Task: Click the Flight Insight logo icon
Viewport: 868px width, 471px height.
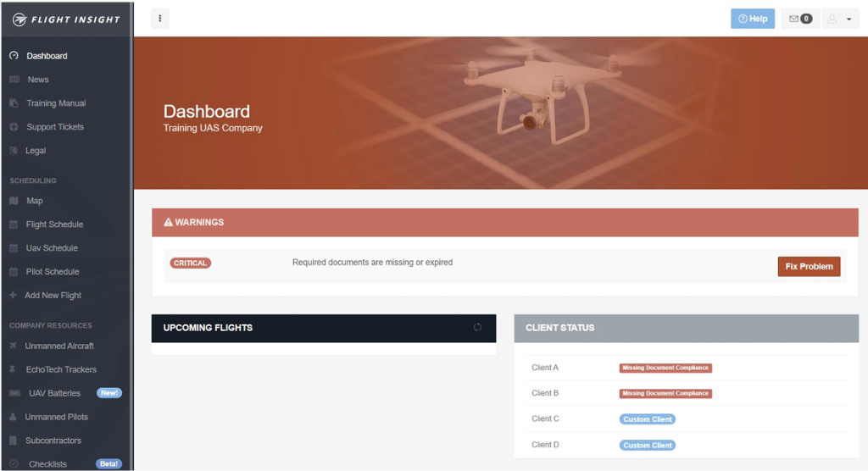Action: 19,19
